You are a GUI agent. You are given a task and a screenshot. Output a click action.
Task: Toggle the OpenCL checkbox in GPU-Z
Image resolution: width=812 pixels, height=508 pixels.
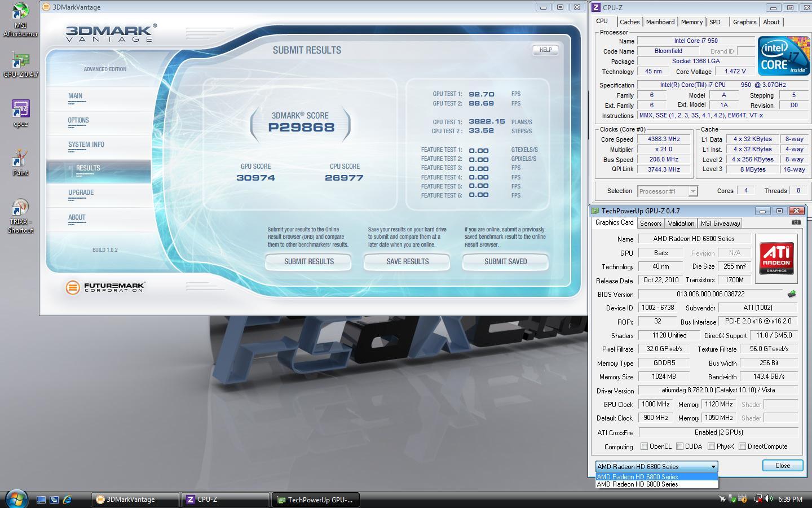(x=644, y=446)
